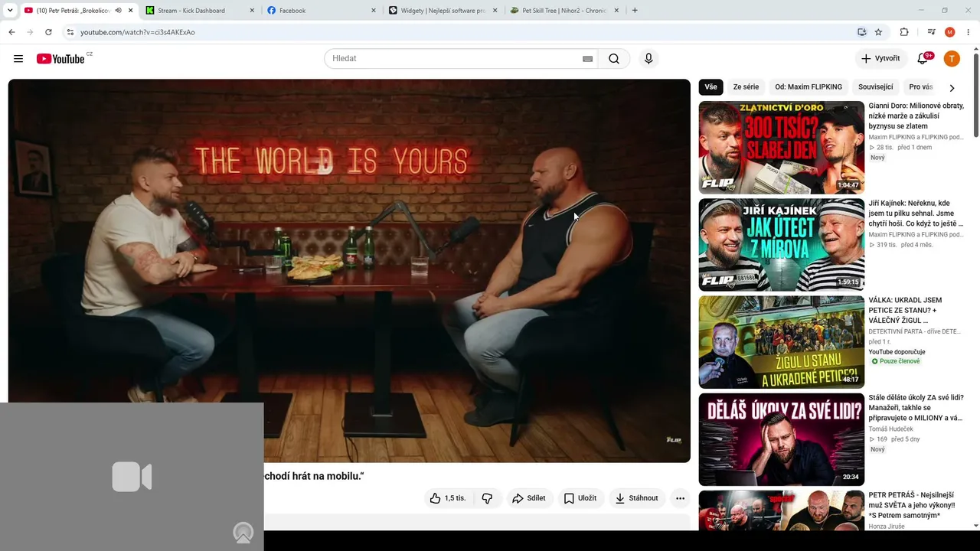This screenshot has height=551, width=980.
Task: Click the Vytvořit create button
Action: [880, 59]
